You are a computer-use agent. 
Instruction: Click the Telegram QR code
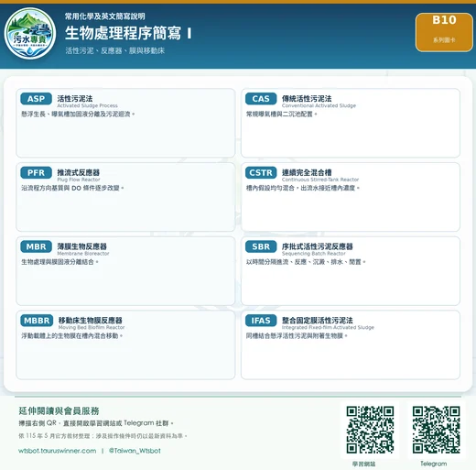pyautogui.click(x=436, y=430)
